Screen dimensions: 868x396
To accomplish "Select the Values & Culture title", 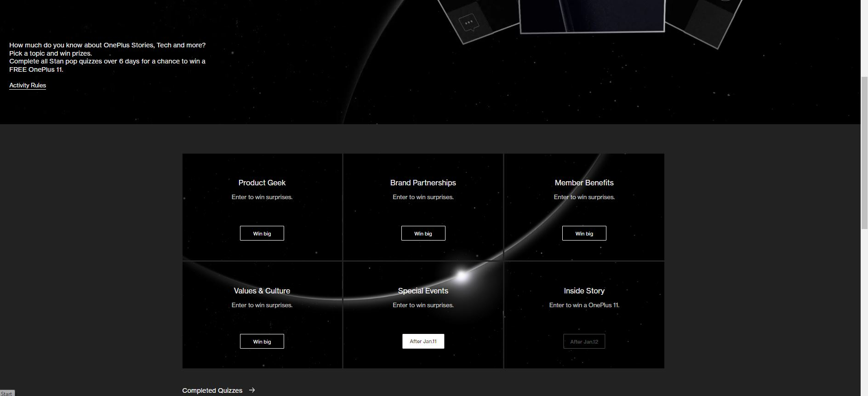I will coord(262,291).
